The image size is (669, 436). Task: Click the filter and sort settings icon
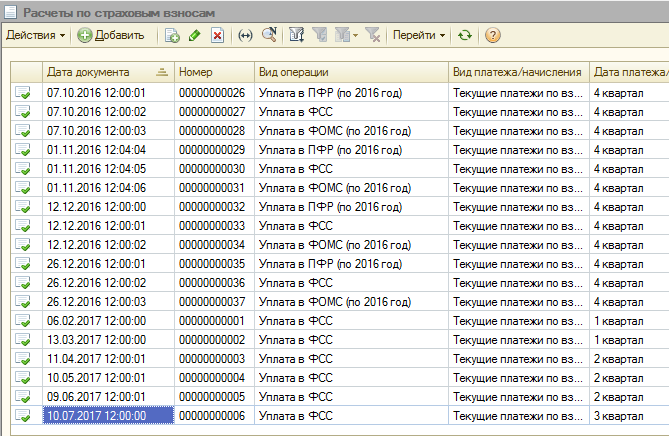point(297,35)
